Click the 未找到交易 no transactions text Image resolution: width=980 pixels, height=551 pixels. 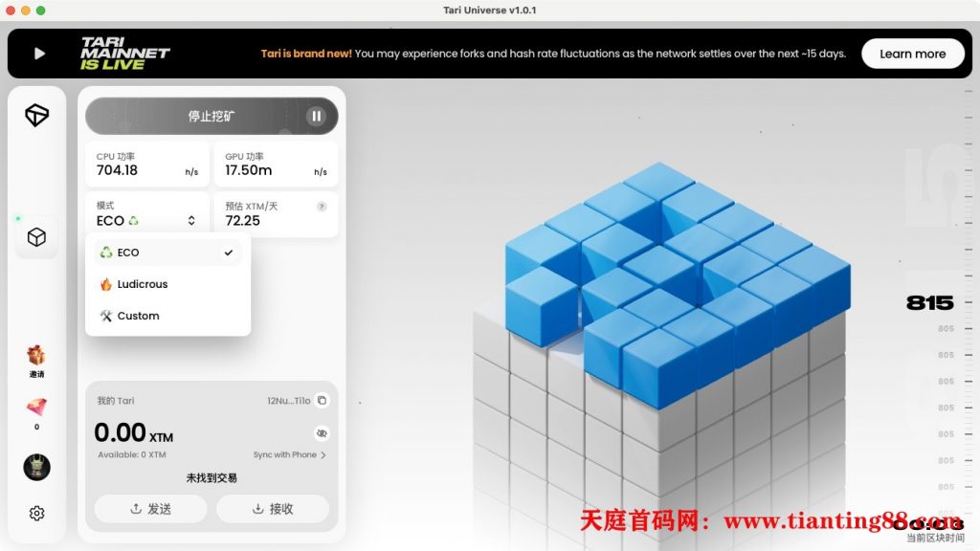[212, 478]
